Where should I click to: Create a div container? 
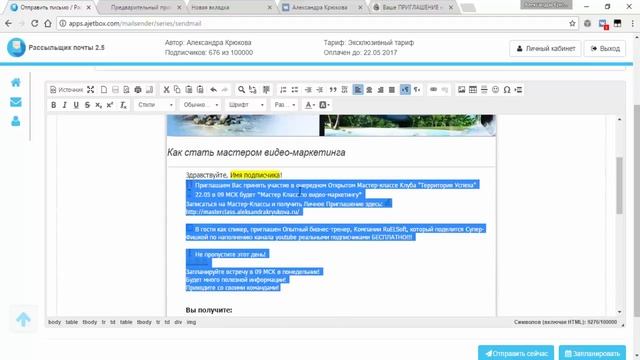tap(344, 90)
